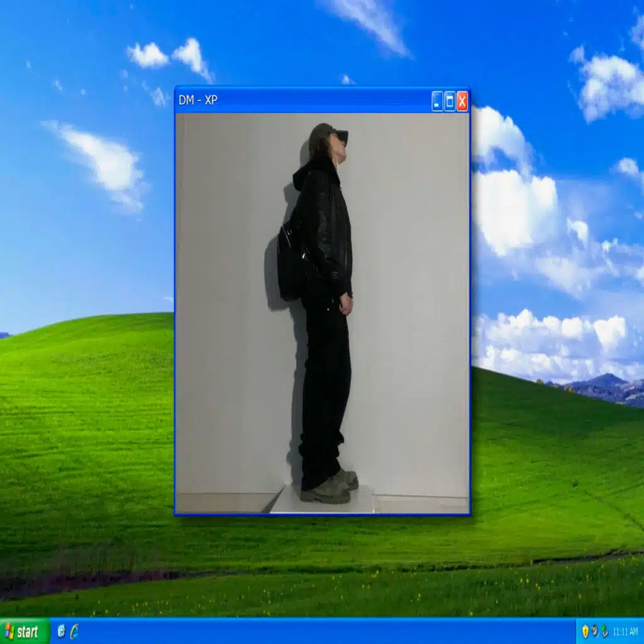This screenshot has width=644, height=644.
Task: Minimize the DM - XP window
Action: click(x=437, y=101)
